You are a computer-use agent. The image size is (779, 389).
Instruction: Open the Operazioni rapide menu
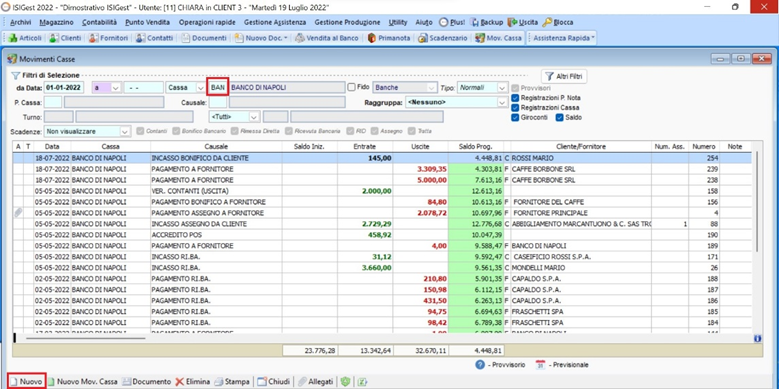coord(208,22)
